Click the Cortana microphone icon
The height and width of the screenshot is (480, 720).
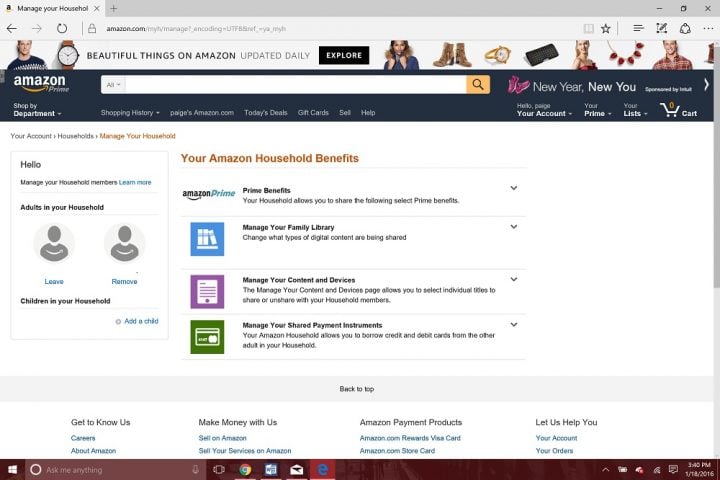196,469
